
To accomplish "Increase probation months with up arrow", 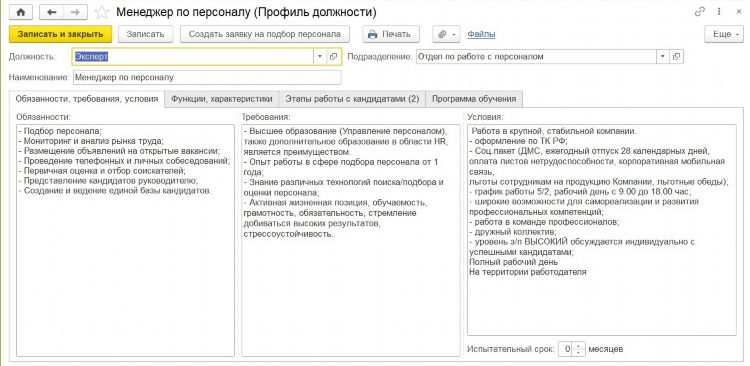I will [579, 345].
